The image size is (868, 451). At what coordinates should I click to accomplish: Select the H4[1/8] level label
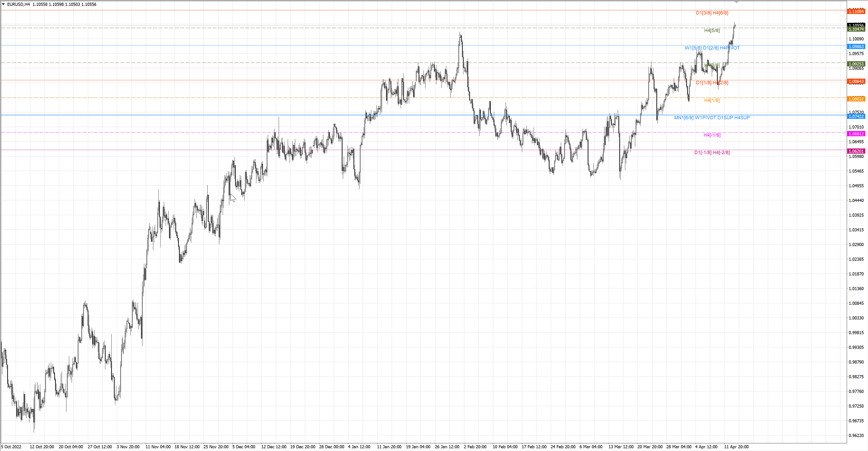pos(712,100)
